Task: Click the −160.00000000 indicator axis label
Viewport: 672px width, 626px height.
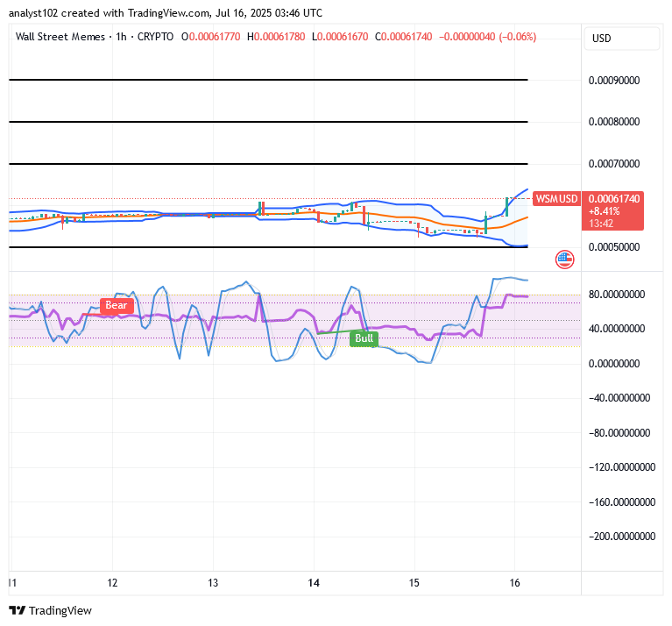Action: point(622,502)
